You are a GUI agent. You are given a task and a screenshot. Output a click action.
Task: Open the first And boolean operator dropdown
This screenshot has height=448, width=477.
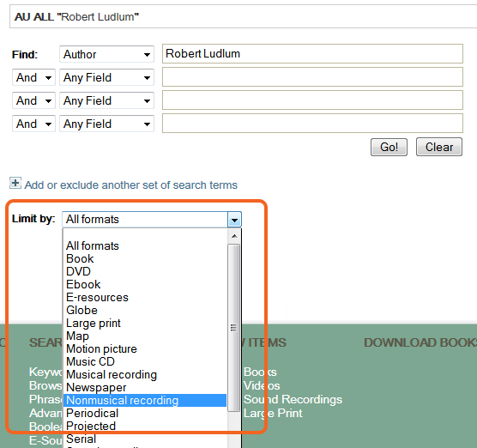coord(33,77)
